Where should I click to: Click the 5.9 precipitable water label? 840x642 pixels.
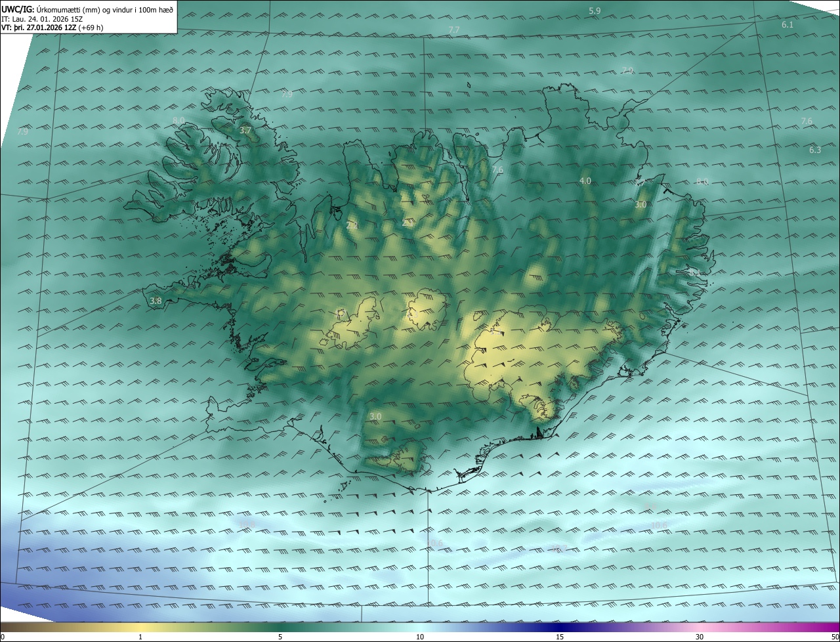tap(595, 11)
